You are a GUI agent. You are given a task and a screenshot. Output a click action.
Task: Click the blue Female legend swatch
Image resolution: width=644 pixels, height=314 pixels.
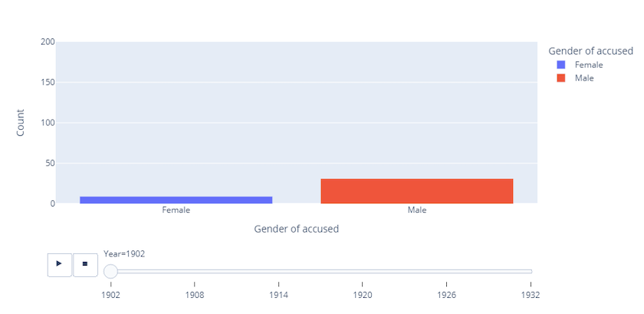tap(560, 65)
